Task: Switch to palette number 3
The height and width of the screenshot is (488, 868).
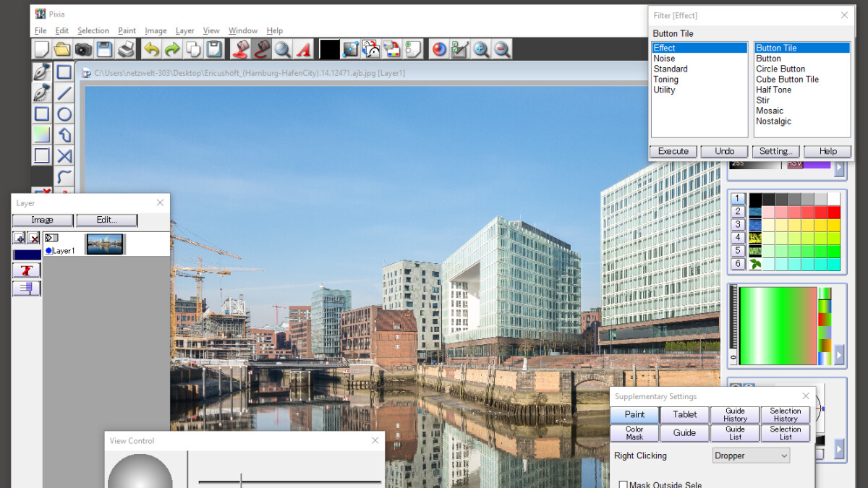Action: point(737,225)
